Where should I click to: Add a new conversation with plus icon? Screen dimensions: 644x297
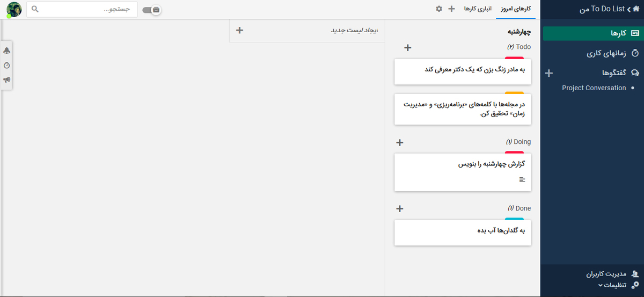549,73
